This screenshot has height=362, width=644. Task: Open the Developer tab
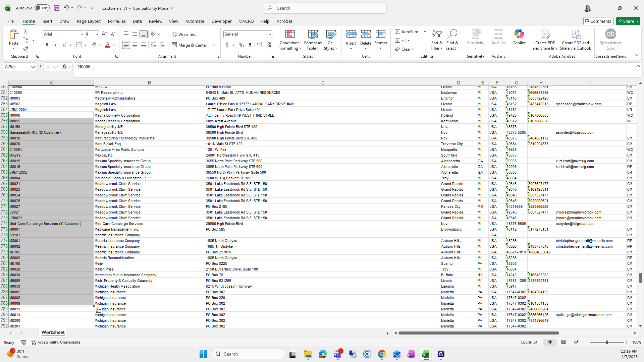221,21
